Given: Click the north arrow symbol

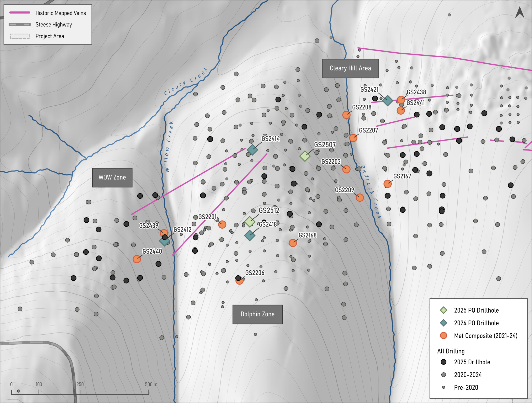Looking at the screenshot, I should coord(520,12).
